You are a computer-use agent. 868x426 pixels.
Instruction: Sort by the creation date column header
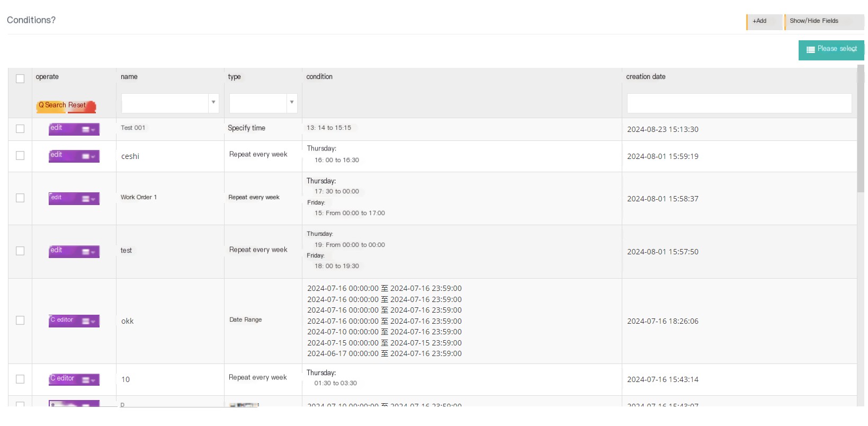[x=646, y=77]
